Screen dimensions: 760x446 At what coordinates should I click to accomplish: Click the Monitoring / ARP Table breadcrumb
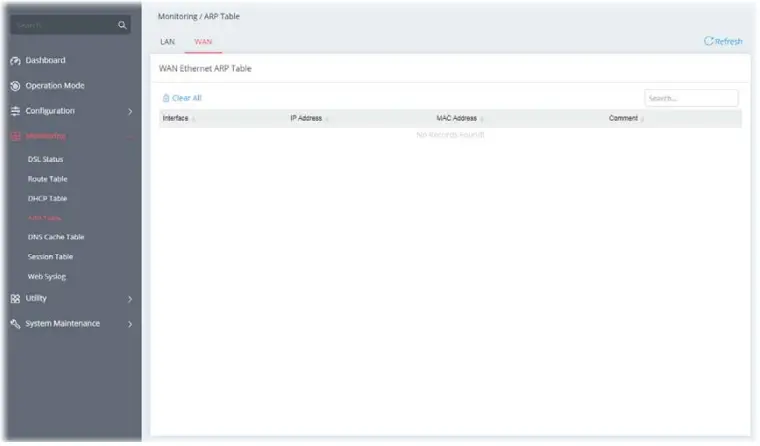tap(199, 16)
